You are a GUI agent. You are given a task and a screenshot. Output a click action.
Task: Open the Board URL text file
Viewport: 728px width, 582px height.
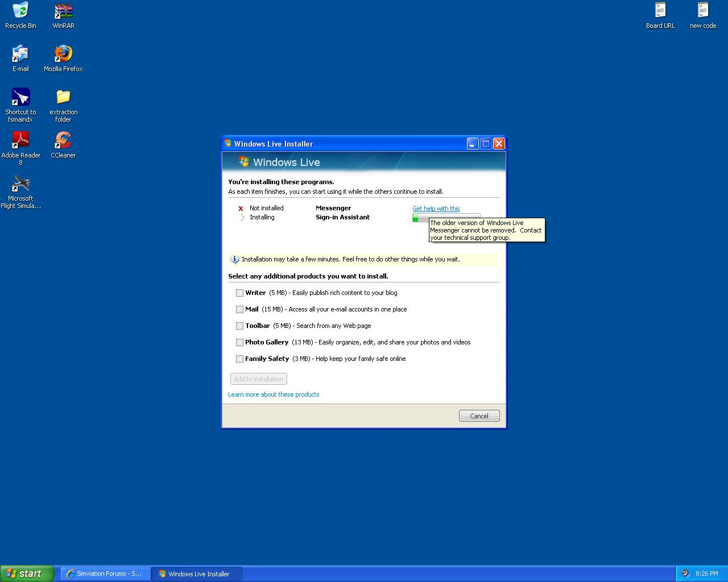[660, 11]
